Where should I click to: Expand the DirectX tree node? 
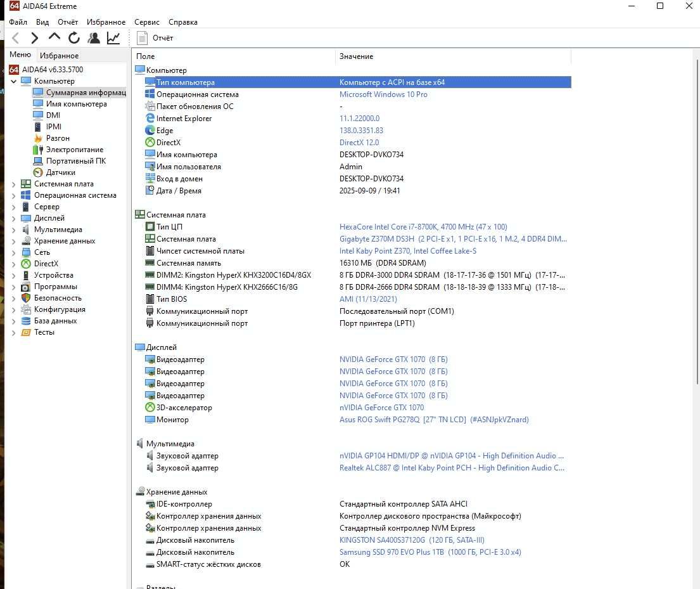[x=13, y=264]
